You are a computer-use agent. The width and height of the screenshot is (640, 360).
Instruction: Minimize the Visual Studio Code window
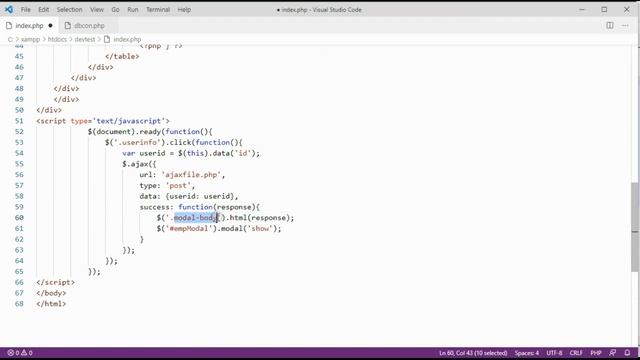[582, 9]
